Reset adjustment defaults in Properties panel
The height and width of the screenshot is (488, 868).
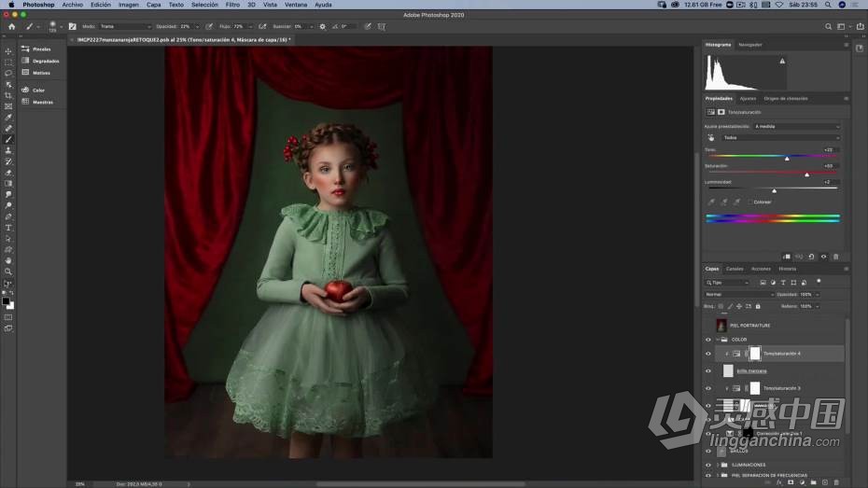[x=812, y=257]
